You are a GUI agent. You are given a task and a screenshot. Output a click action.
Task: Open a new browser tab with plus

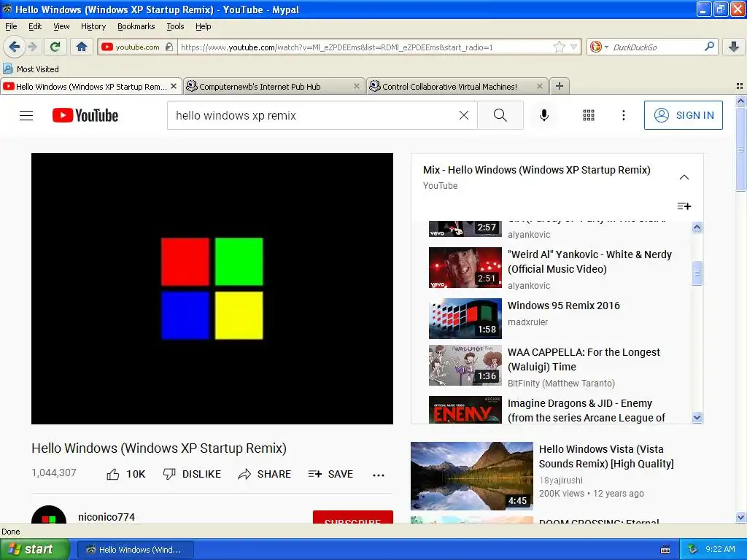click(560, 86)
